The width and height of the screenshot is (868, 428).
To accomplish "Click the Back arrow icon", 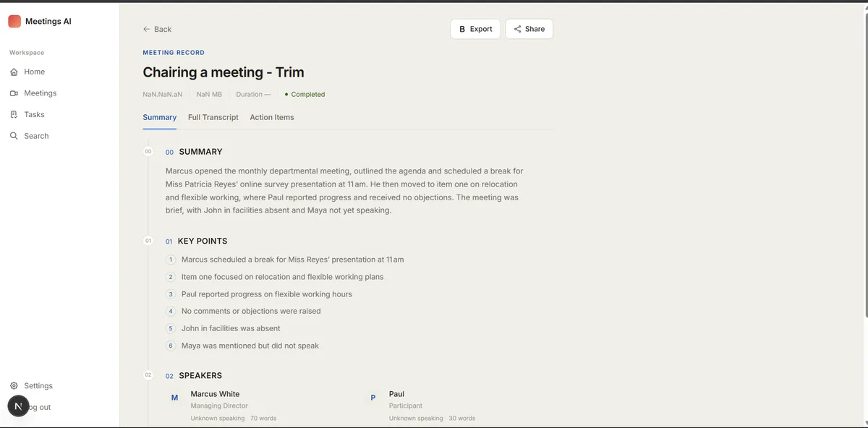I will pyautogui.click(x=147, y=29).
